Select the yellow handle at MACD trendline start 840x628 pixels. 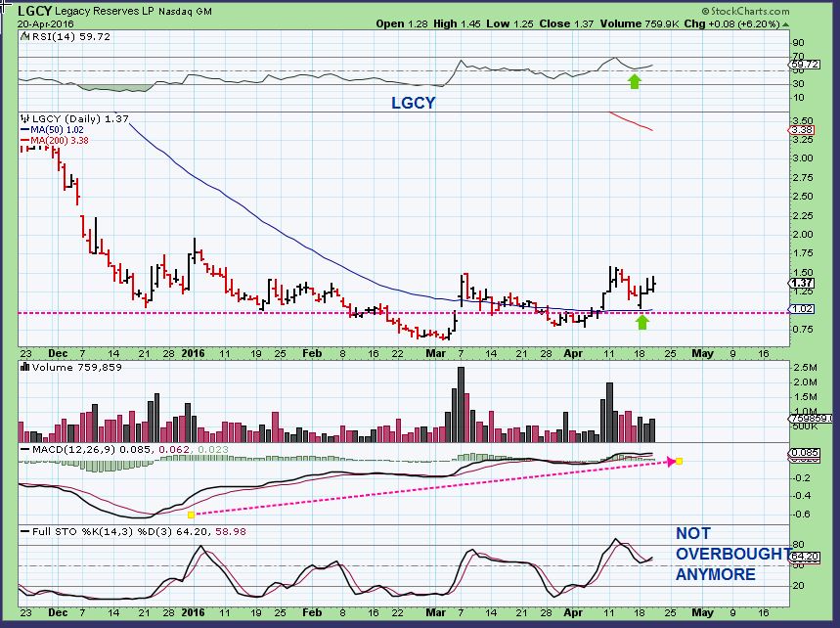pos(191,515)
